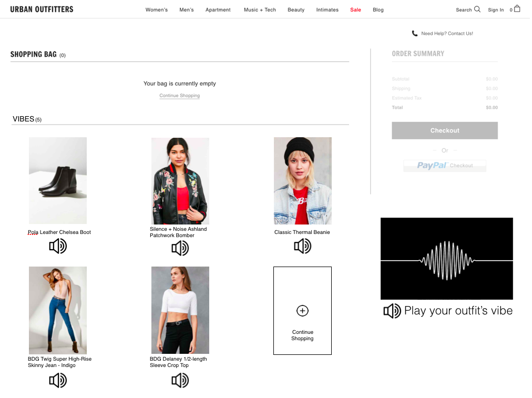The width and height of the screenshot is (532, 398).
Task: Play sound for Pola Leather Chelsea Boot
Action: click(x=58, y=246)
